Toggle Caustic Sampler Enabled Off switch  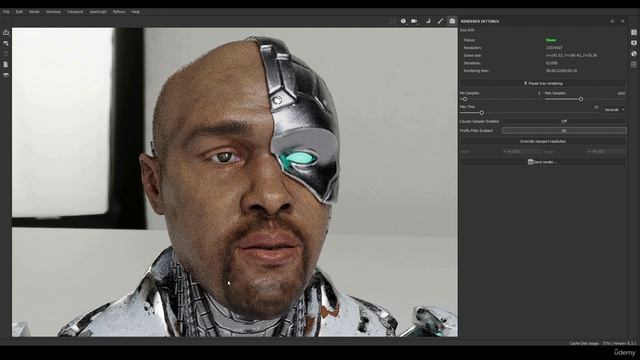564,121
